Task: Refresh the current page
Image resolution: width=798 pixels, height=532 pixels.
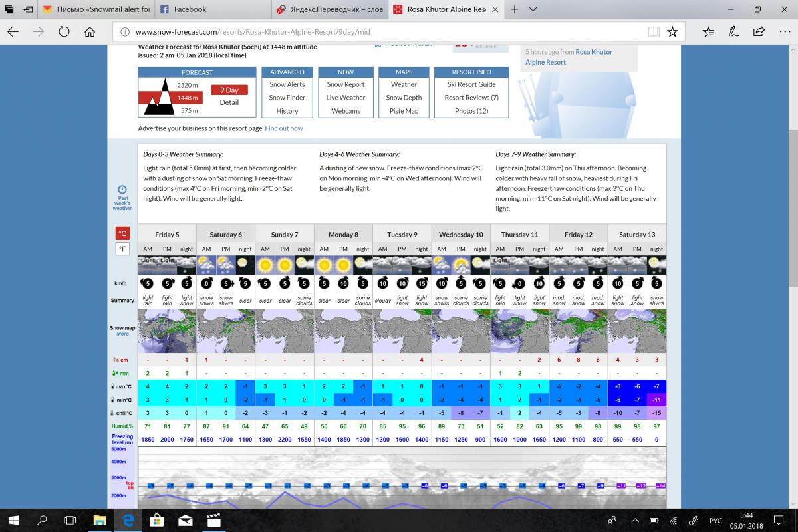Action: [65, 31]
